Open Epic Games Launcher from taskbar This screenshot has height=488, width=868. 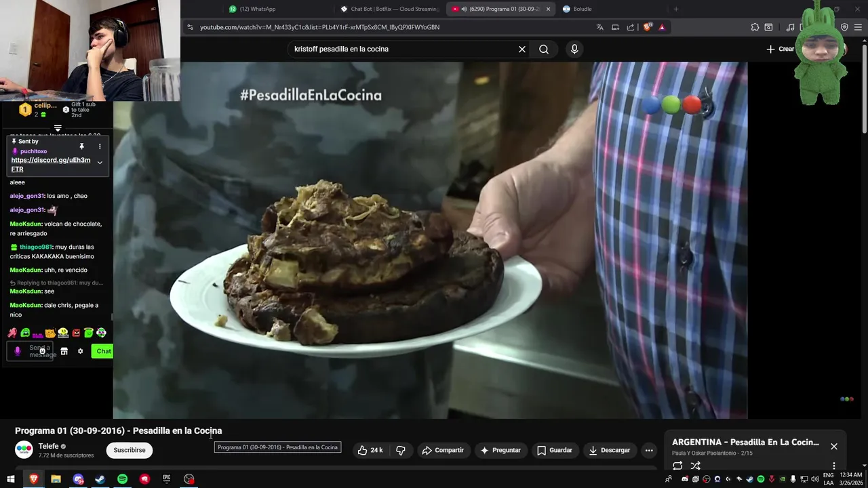click(x=167, y=479)
